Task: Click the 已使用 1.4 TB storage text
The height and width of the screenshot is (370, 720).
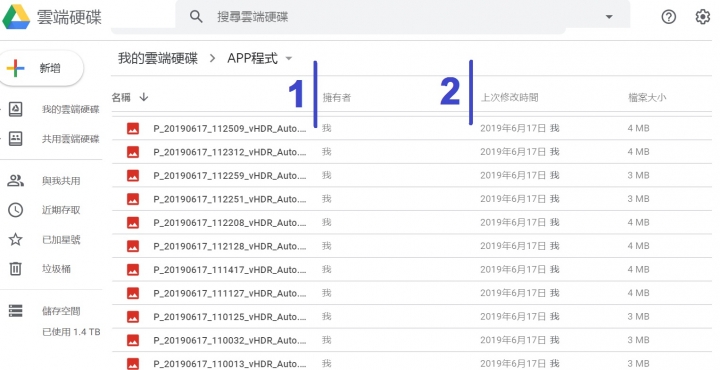Action: click(71, 332)
